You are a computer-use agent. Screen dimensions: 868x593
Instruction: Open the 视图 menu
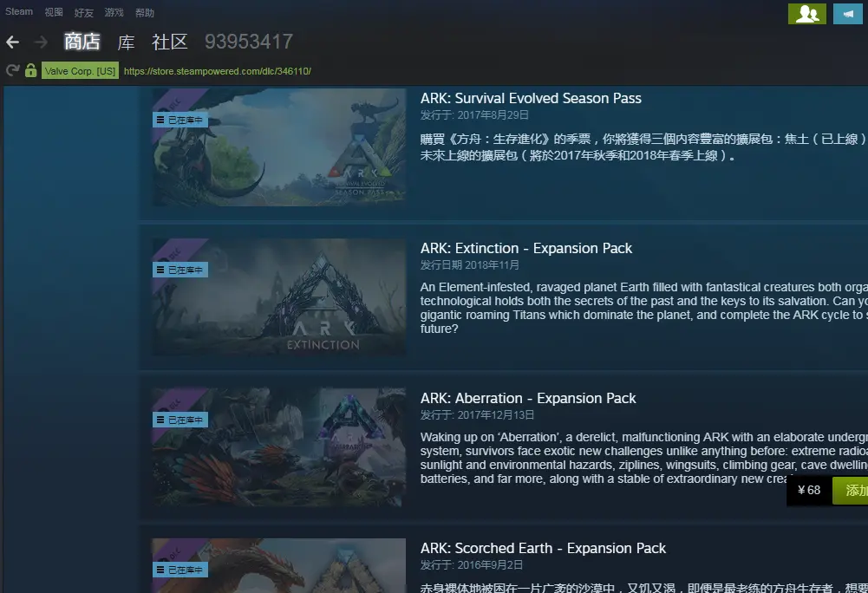54,12
